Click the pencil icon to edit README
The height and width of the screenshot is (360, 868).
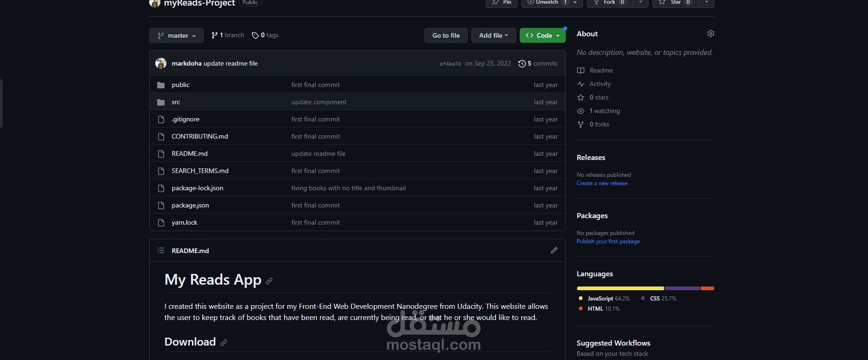[554, 250]
